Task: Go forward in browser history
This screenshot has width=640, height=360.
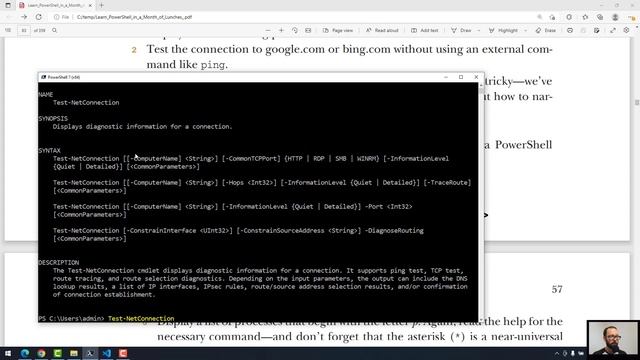Action: tap(24, 17)
